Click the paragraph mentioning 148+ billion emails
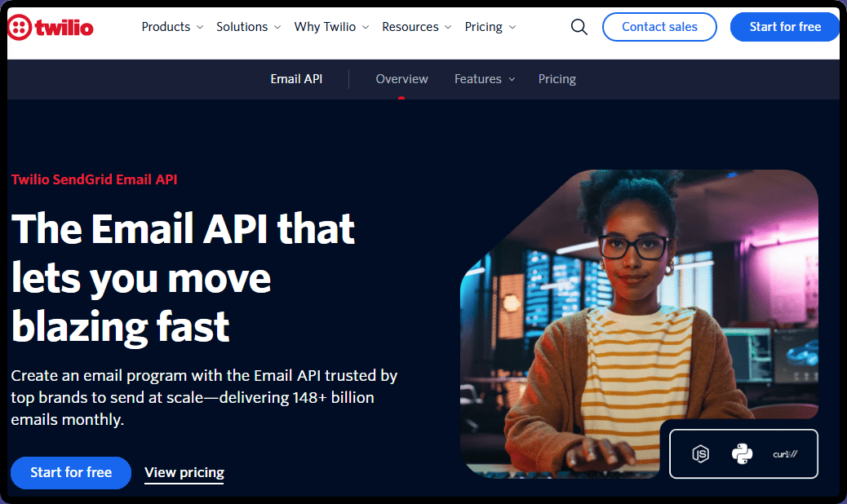 tap(204, 398)
